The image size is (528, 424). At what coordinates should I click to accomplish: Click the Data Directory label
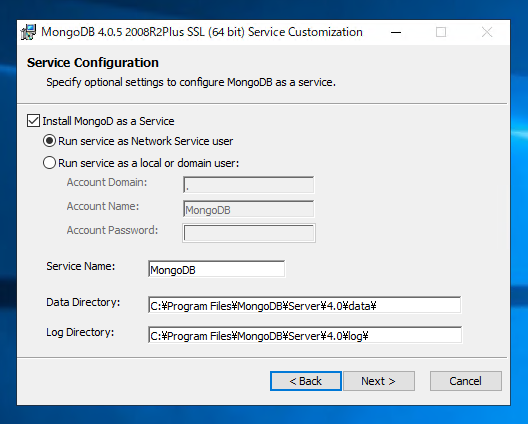click(x=83, y=302)
